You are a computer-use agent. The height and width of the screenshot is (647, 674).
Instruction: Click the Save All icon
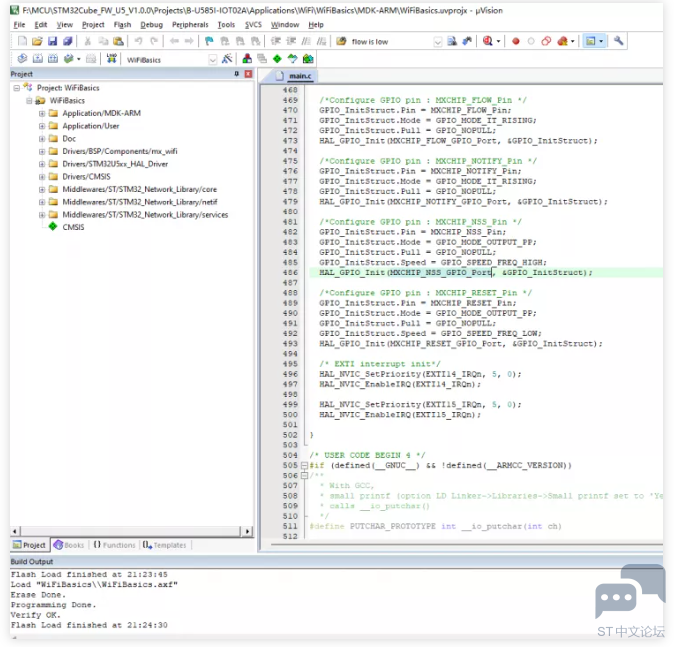click(x=67, y=41)
